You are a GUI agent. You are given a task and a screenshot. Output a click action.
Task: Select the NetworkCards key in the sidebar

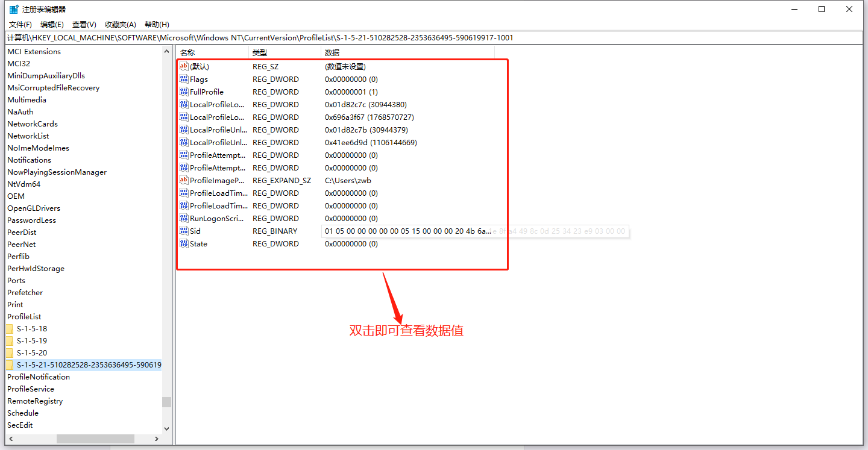coord(33,123)
